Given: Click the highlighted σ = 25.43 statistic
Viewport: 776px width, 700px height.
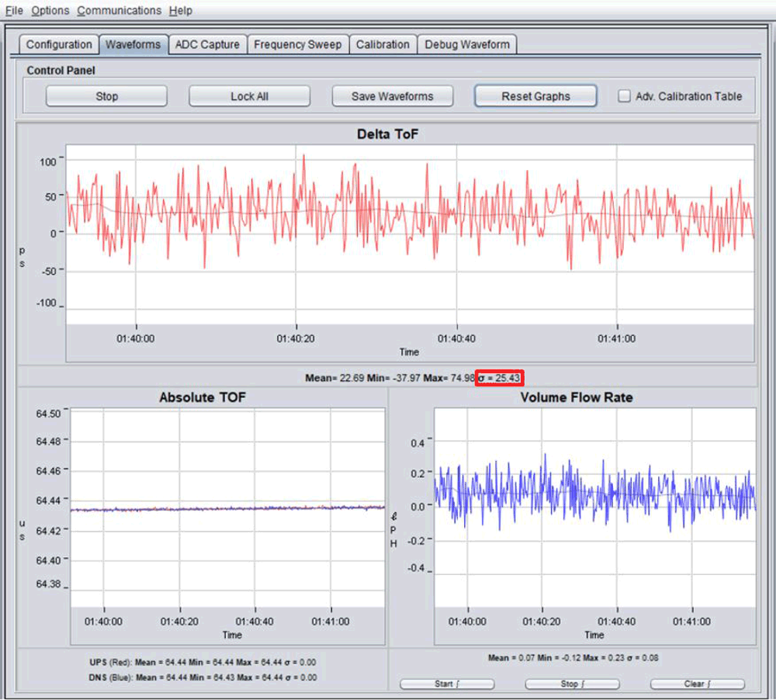Looking at the screenshot, I should 500,376.
